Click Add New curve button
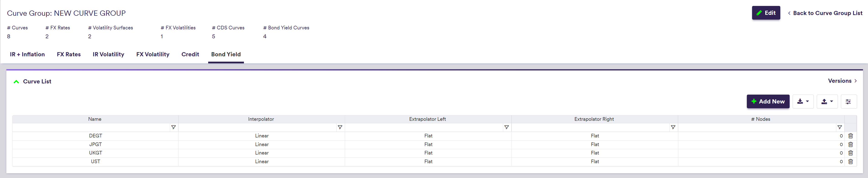The image size is (868, 178). pos(768,101)
